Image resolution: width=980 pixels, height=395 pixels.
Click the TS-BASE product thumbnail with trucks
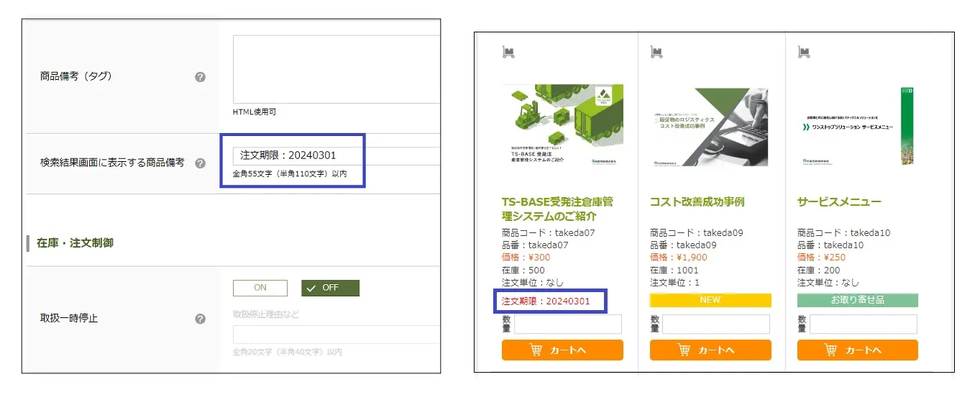pos(562,126)
